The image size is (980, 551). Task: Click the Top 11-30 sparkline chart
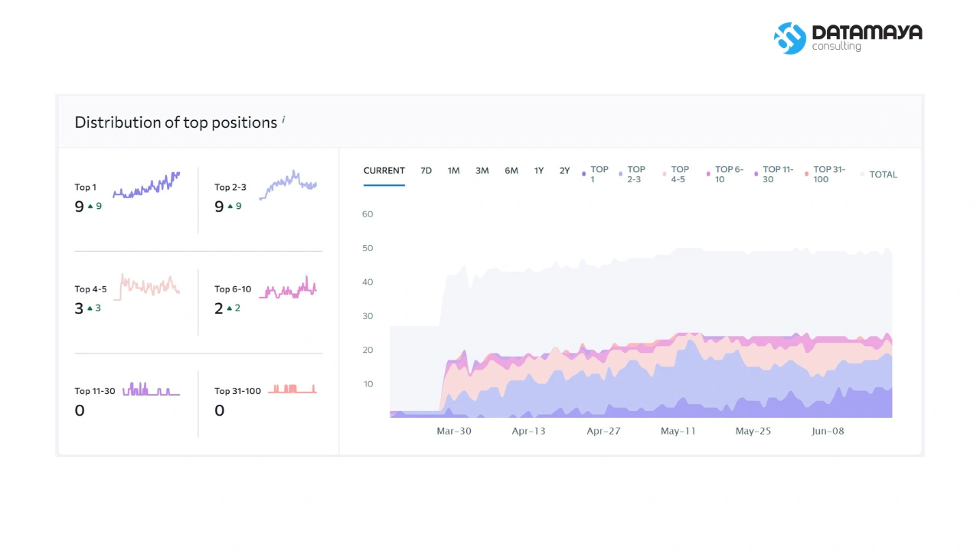pyautogui.click(x=151, y=389)
